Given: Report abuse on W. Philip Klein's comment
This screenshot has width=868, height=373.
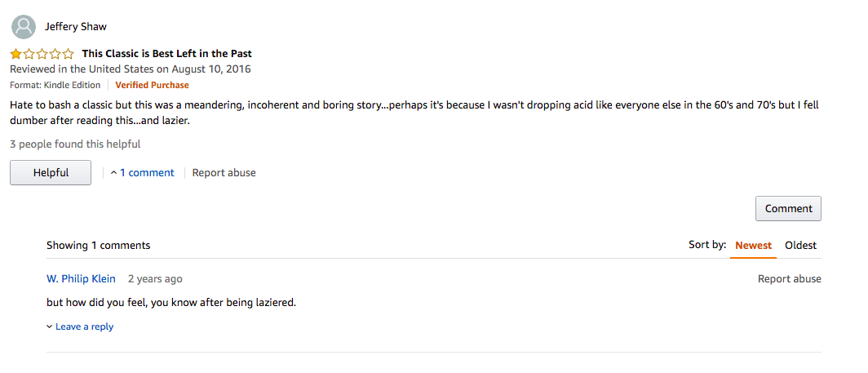Looking at the screenshot, I should (x=789, y=279).
